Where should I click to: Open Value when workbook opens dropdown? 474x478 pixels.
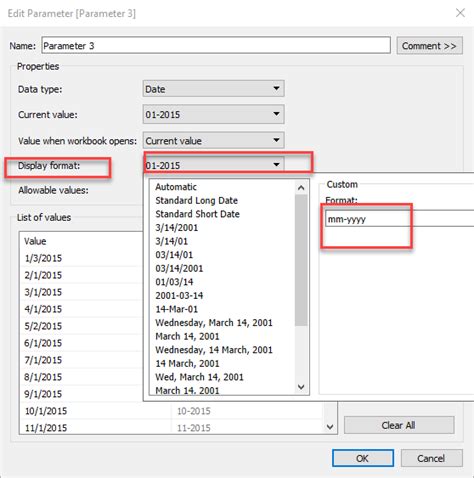[x=213, y=140]
